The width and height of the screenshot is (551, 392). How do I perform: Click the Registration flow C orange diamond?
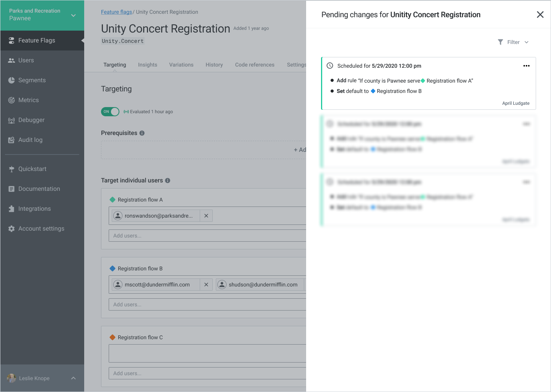coord(112,337)
